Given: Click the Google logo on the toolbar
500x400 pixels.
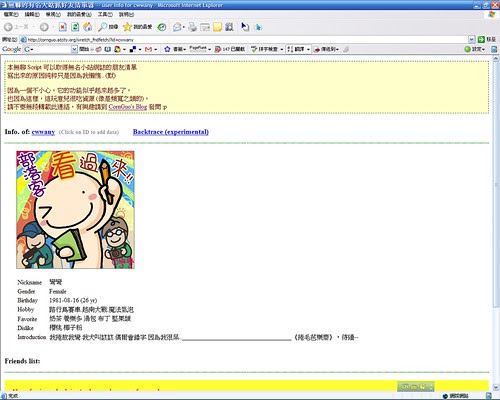Looking at the screenshot, I should 12,49.
